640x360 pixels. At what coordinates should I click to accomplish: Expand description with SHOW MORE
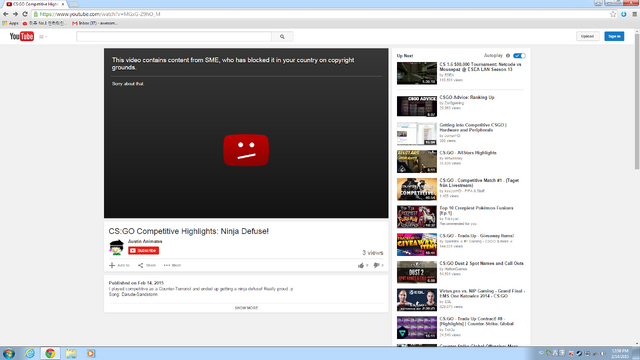click(246, 308)
